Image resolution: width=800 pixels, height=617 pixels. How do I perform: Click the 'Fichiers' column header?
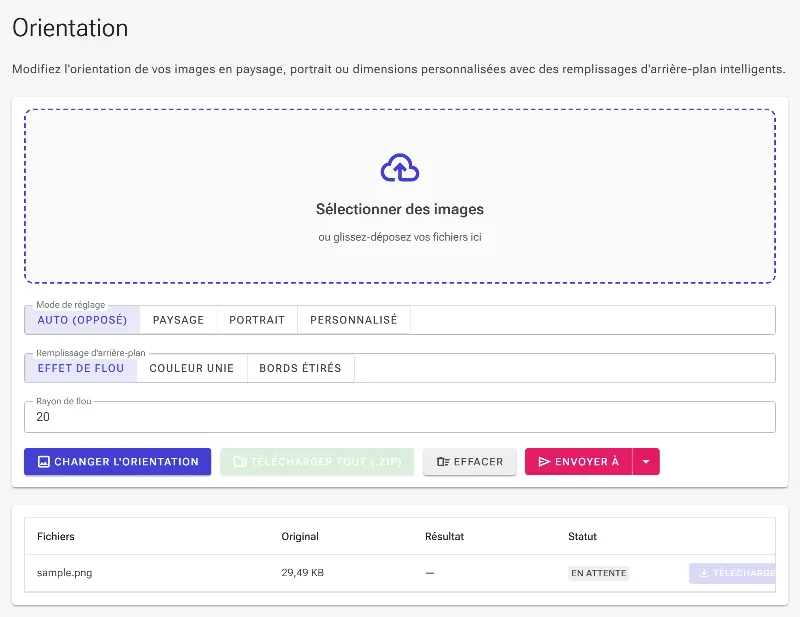(x=56, y=536)
